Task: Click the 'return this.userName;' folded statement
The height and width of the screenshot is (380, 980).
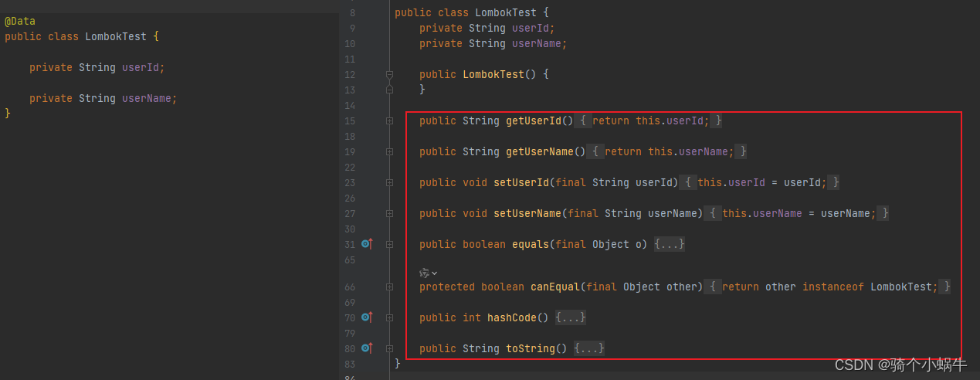Action: coord(670,151)
